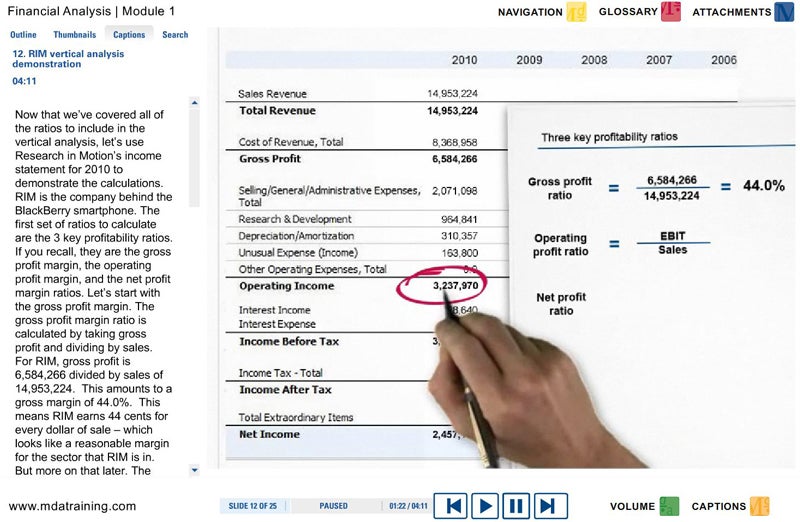
Task: Switch to the Outline tab
Action: [x=23, y=35]
